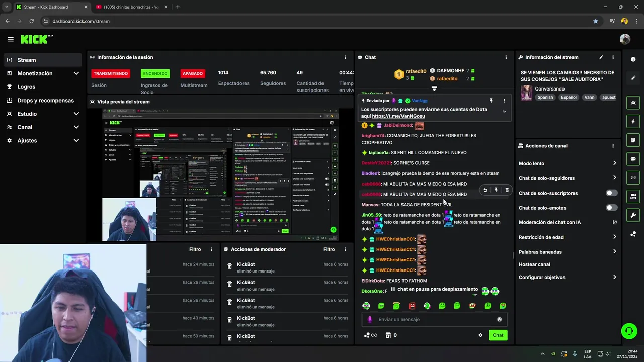Screen dimensions: 644x362
Task: Send message with green Chat button
Action: [498, 335]
